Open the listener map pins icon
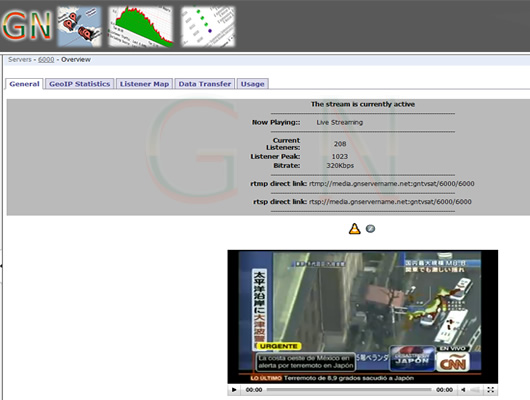This screenshot has height=400, width=530. coord(79,27)
